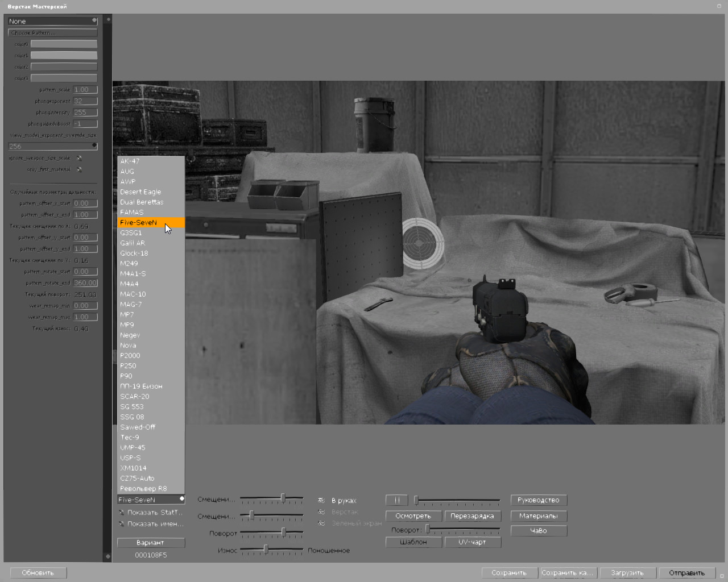Show the UV-чарт view
Image resolution: width=728 pixels, height=582 pixels.
(472, 542)
